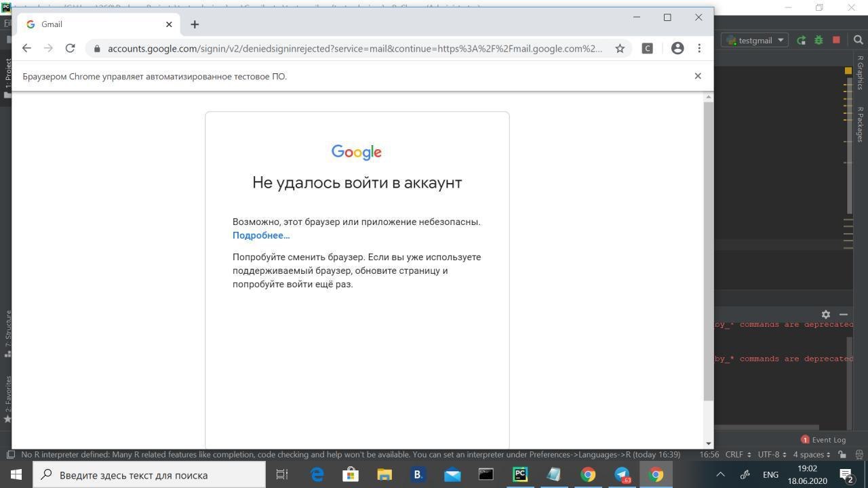The image size is (868, 488).
Task: Open the R Packages side panel
Action: [x=861, y=124]
